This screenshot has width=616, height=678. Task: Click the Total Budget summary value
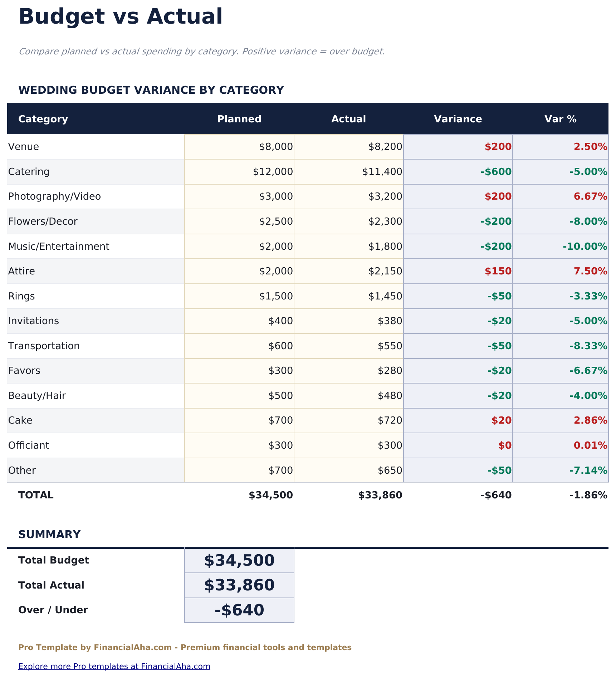point(239,560)
